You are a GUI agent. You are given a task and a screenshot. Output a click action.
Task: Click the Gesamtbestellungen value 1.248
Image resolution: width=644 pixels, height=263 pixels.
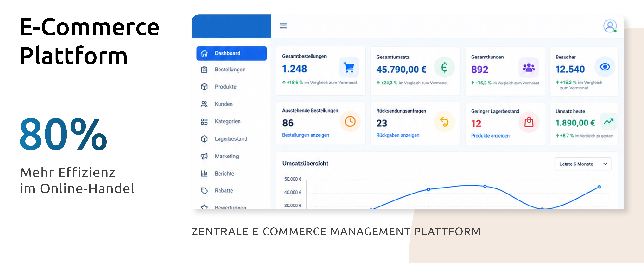tap(295, 69)
